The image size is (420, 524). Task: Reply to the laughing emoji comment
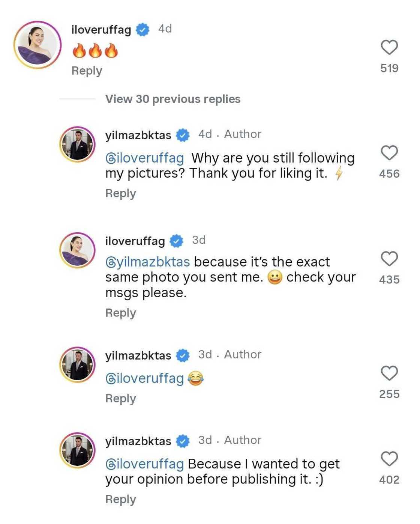click(120, 399)
